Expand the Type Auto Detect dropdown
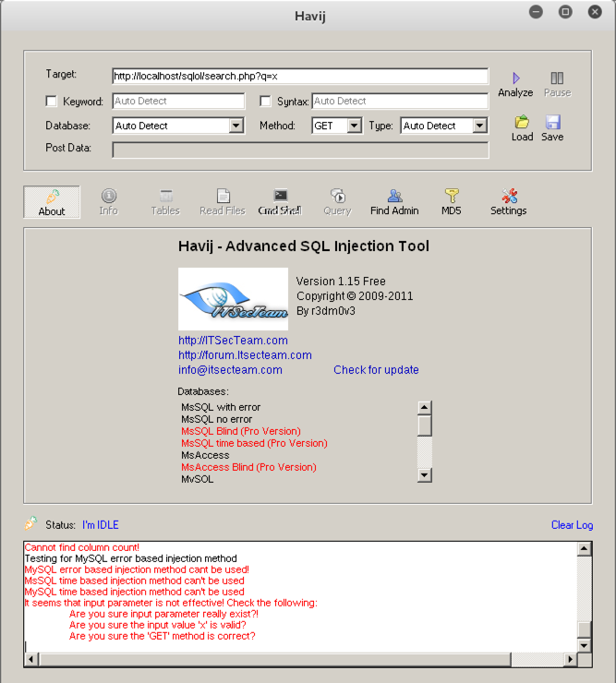 [x=479, y=126]
